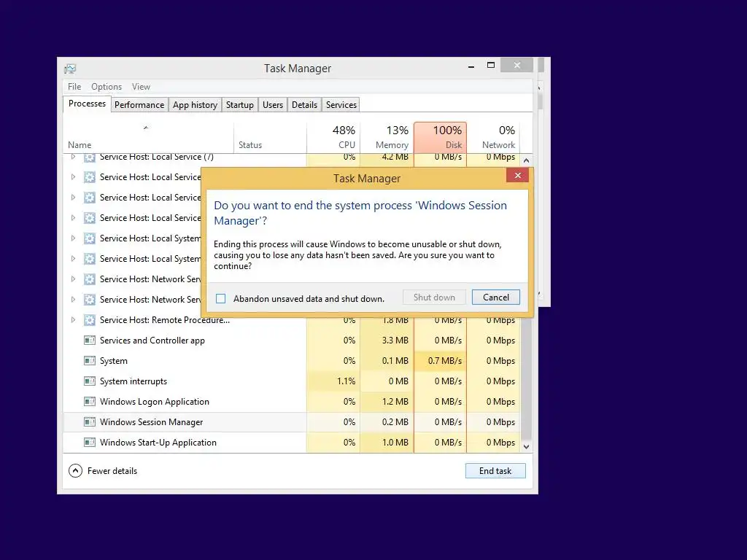Click the greyed Shut down button
747x560 pixels.
[434, 297]
